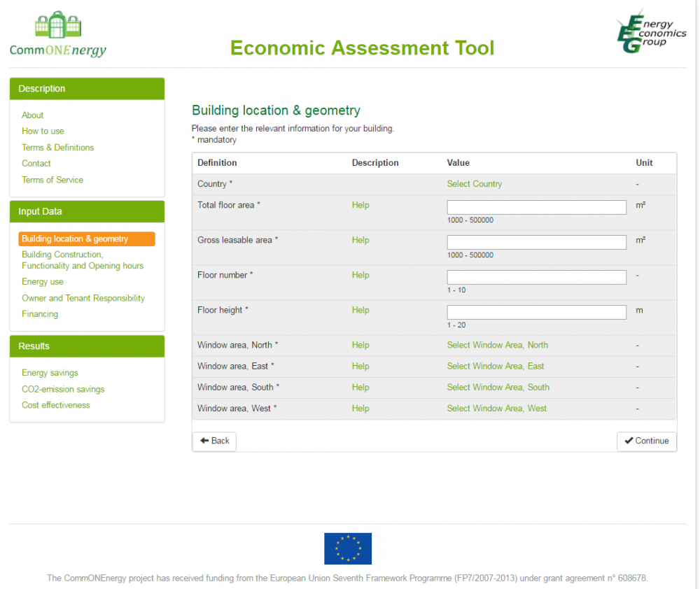Open Help for Floor number
Screen dimensions: 700x589
click(360, 275)
